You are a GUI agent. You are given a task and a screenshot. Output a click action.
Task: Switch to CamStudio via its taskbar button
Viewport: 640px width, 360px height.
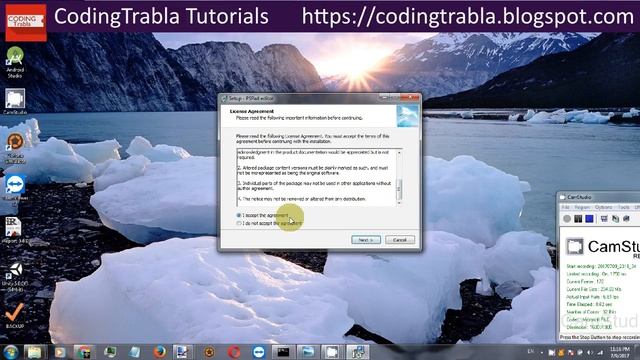[332, 352]
